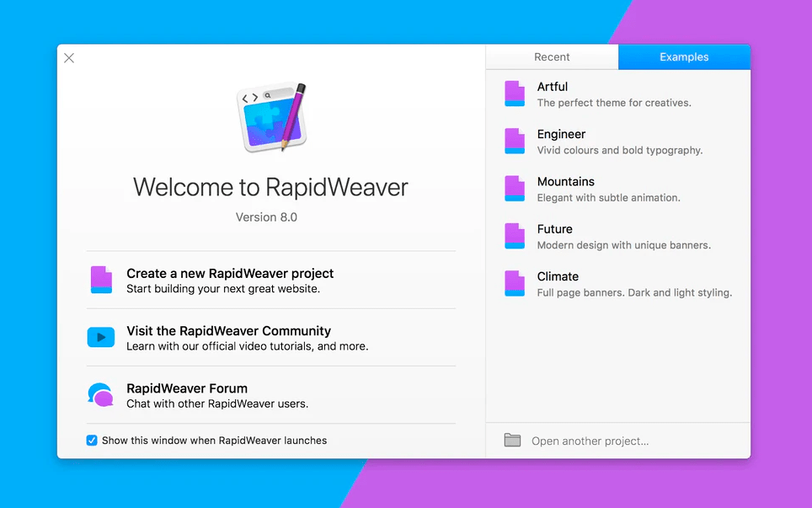812x508 pixels.
Task: Switch to the Examples tab
Action: (683, 56)
